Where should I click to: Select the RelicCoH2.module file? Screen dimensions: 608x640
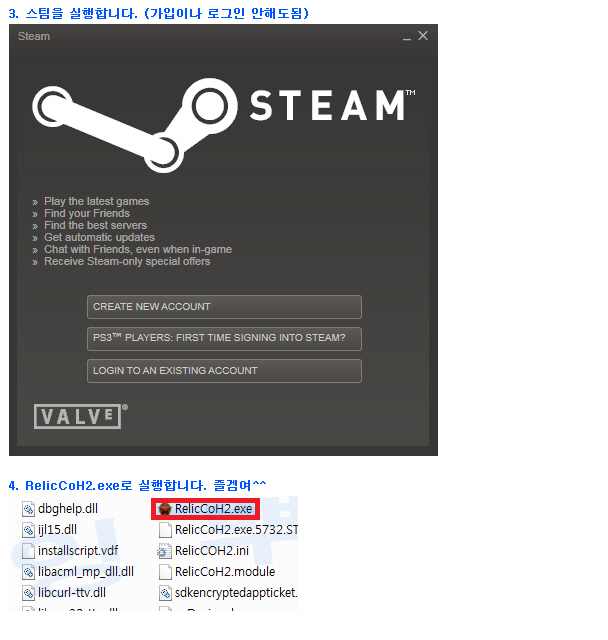[x=217, y=572]
